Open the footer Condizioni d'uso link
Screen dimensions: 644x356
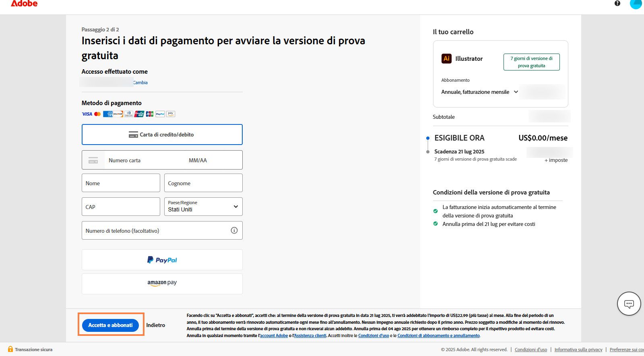point(531,350)
